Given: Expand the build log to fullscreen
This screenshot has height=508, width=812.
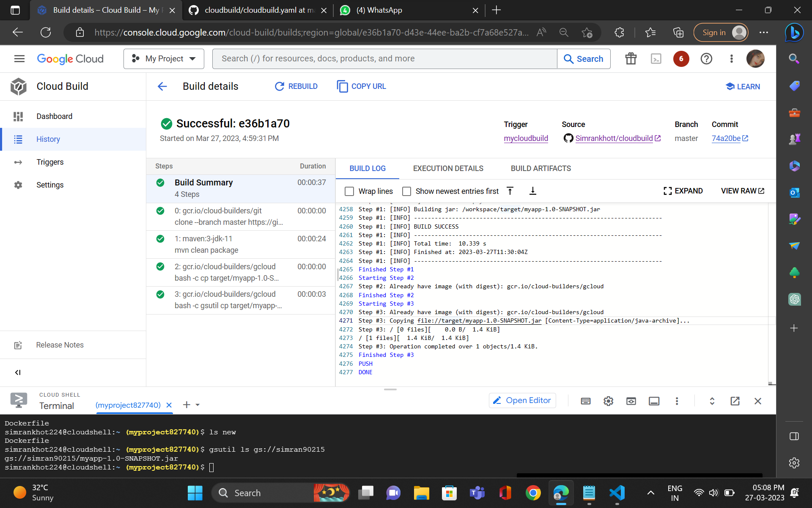Looking at the screenshot, I should [x=683, y=191].
